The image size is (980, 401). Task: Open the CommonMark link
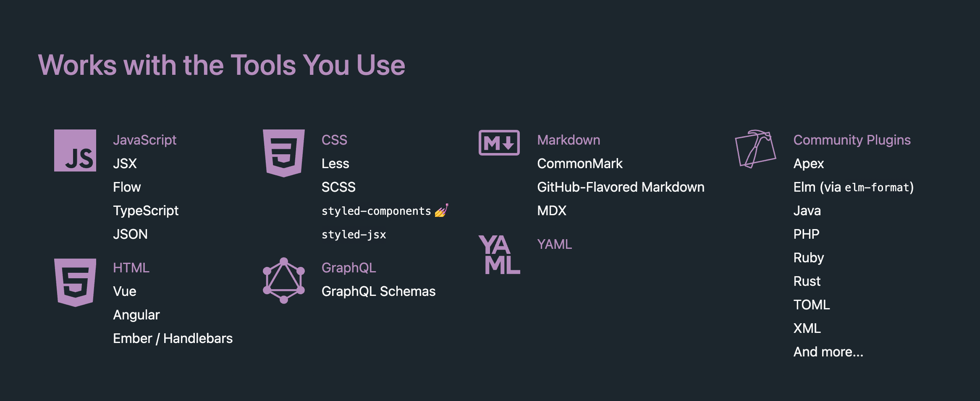click(x=580, y=164)
